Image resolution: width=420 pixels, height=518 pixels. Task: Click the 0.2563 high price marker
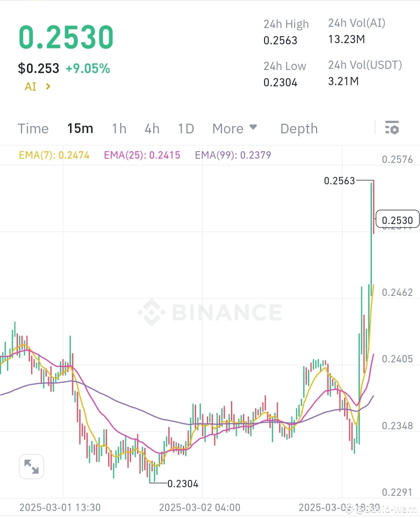point(340,180)
